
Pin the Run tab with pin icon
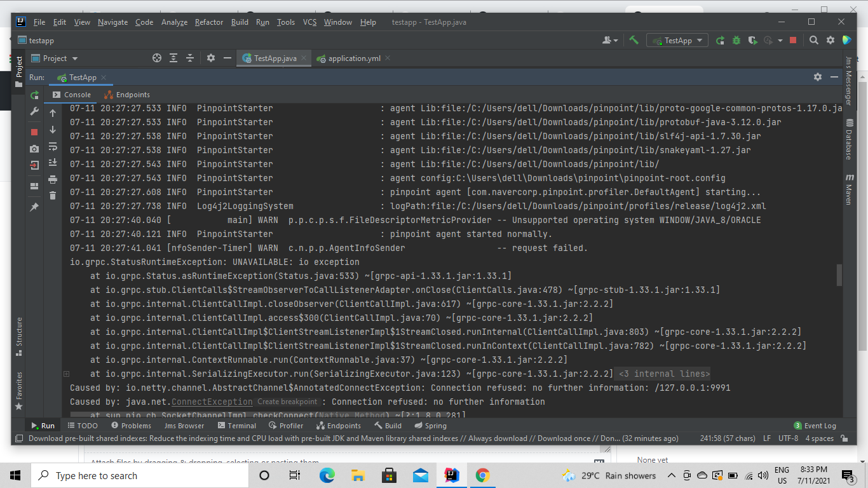[34, 207]
